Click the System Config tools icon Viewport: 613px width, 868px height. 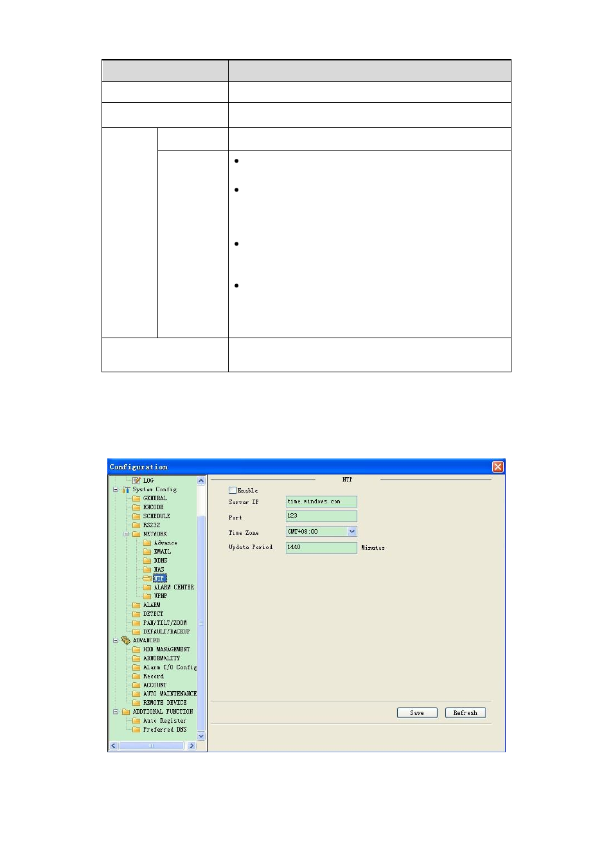coord(126,489)
